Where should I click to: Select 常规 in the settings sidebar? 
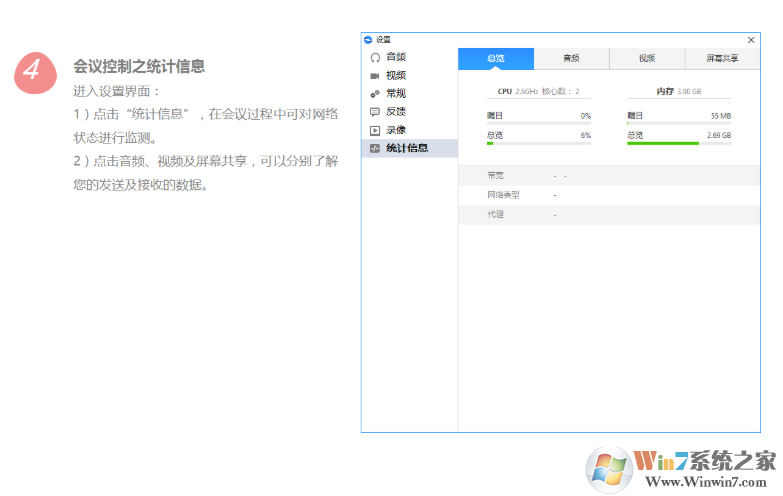click(x=409, y=94)
